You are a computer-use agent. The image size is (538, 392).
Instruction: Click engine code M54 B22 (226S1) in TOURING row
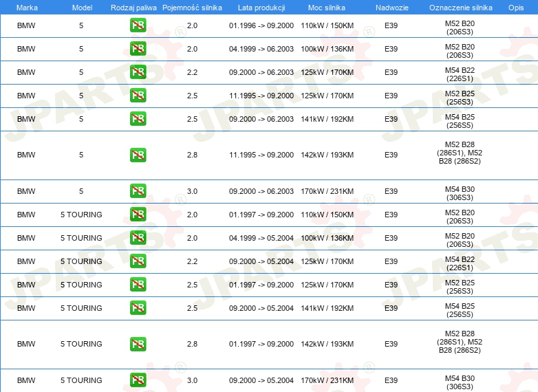point(460,263)
